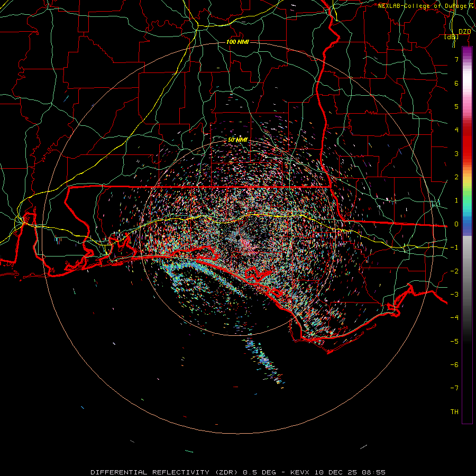This screenshot has height=476, width=476.
Task: Click the -3 value on color scale
Action: pos(454,295)
